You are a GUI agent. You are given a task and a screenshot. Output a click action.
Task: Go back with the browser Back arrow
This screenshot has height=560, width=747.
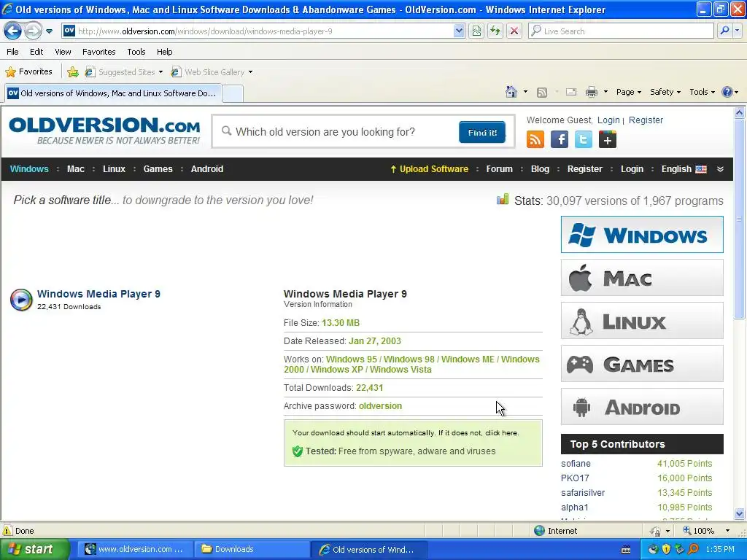point(13,31)
